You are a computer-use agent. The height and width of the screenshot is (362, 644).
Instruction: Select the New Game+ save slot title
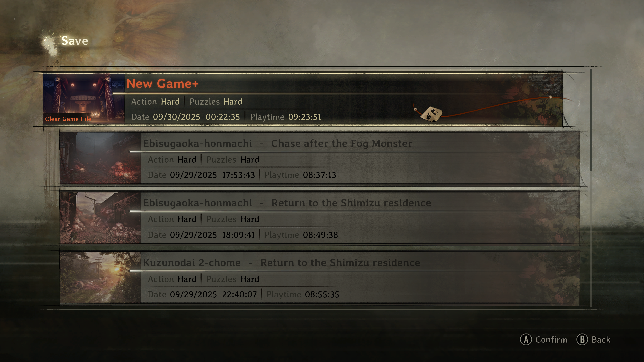point(163,84)
